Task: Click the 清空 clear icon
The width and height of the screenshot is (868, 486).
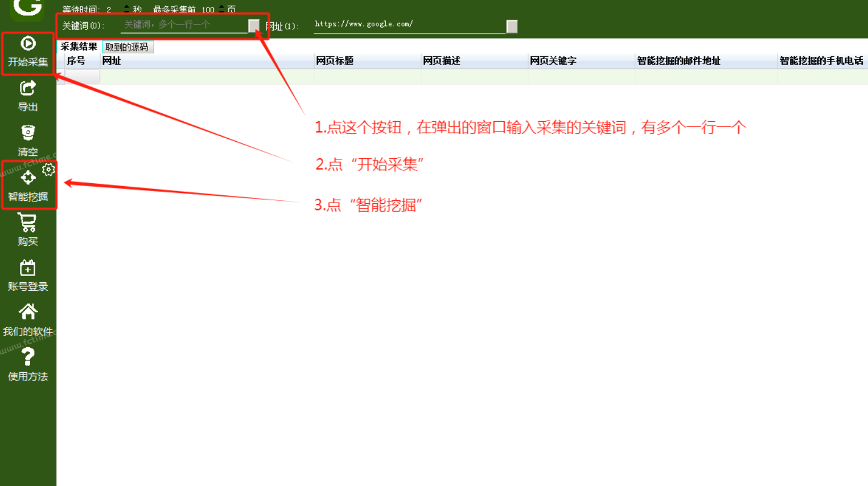Action: (28, 133)
